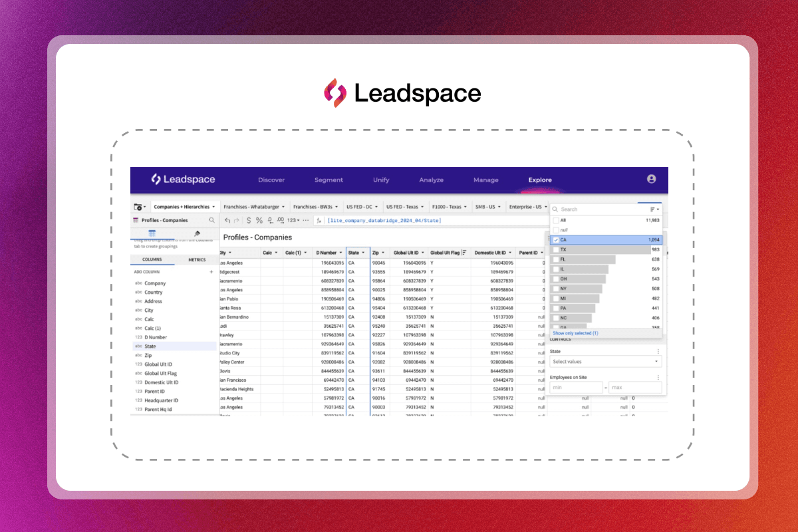Go to the Explore nav item
798x532 pixels.
[540, 180]
